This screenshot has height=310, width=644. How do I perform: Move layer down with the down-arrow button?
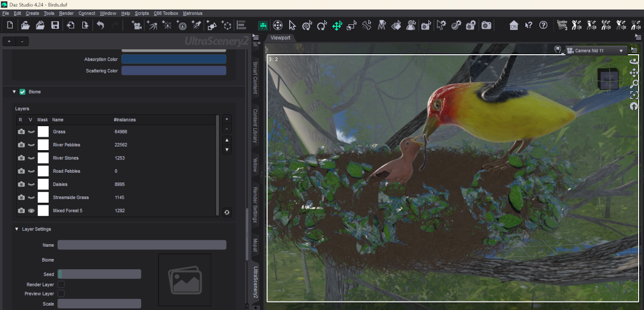click(227, 150)
